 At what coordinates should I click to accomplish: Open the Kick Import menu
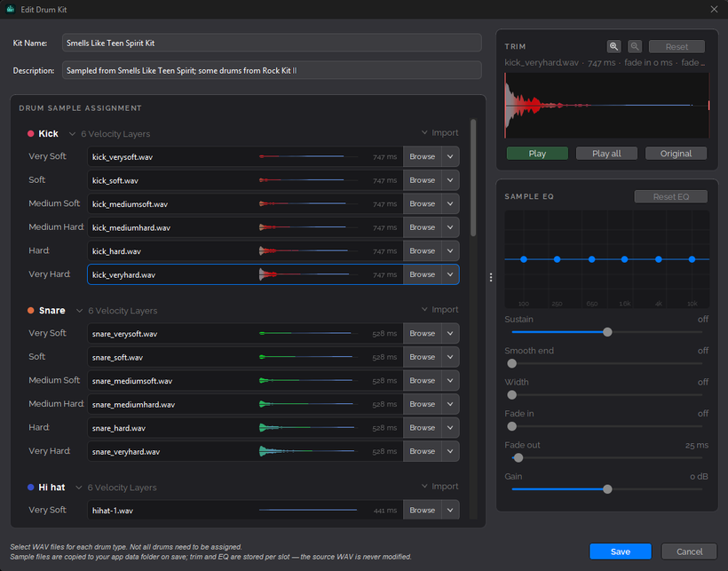coord(439,133)
